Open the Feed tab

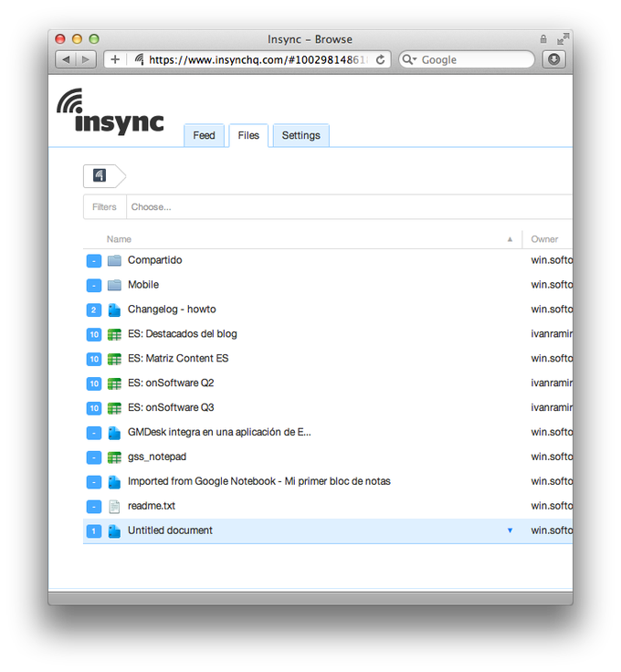click(x=204, y=135)
